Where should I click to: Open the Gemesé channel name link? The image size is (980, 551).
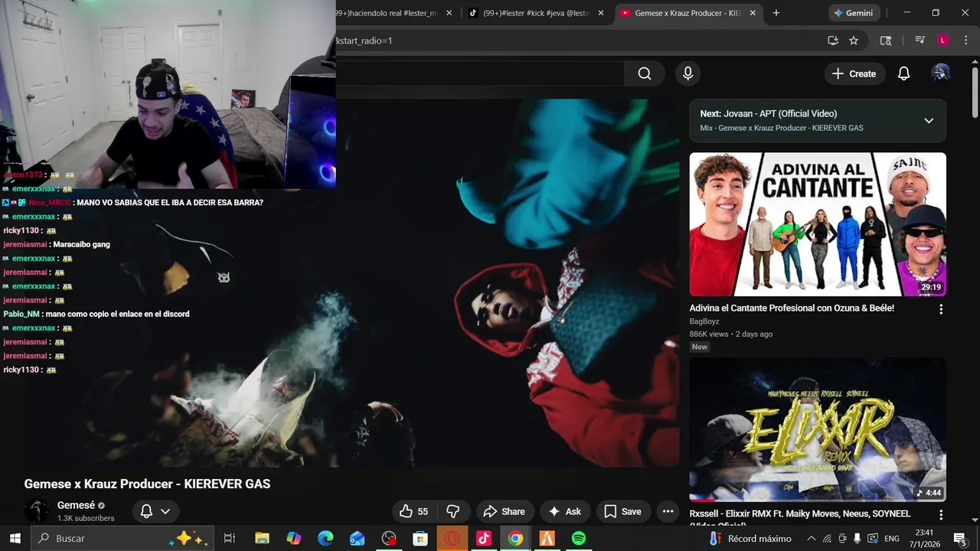point(76,505)
